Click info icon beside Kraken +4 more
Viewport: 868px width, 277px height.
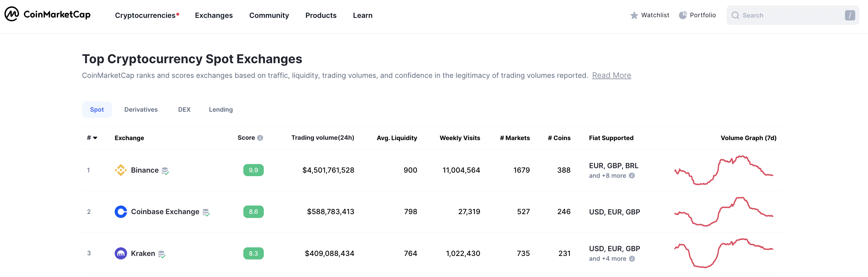632,259
